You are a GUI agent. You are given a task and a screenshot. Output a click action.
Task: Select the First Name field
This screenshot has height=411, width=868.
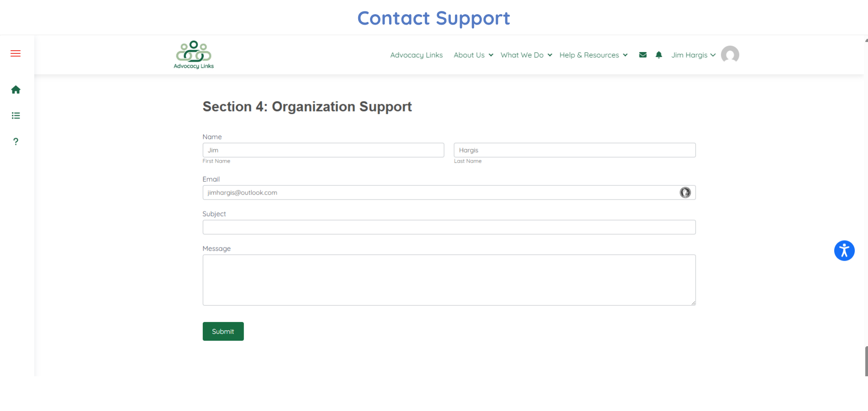[x=323, y=150]
